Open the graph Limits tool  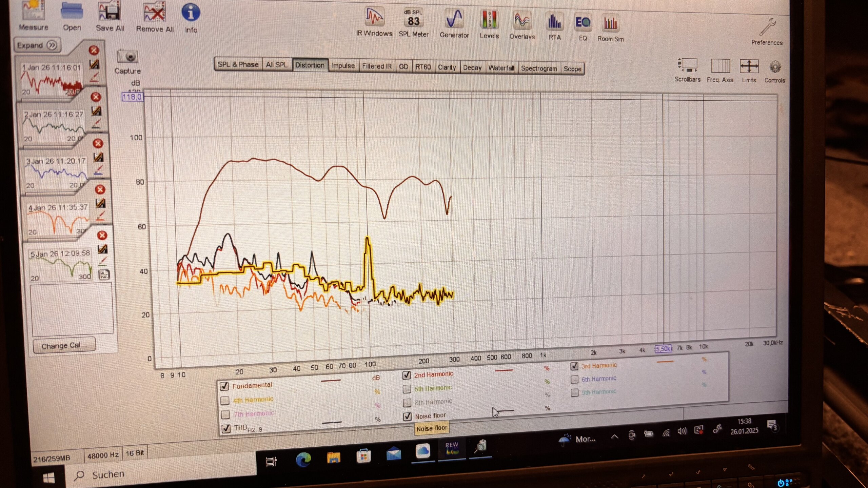[749, 67]
